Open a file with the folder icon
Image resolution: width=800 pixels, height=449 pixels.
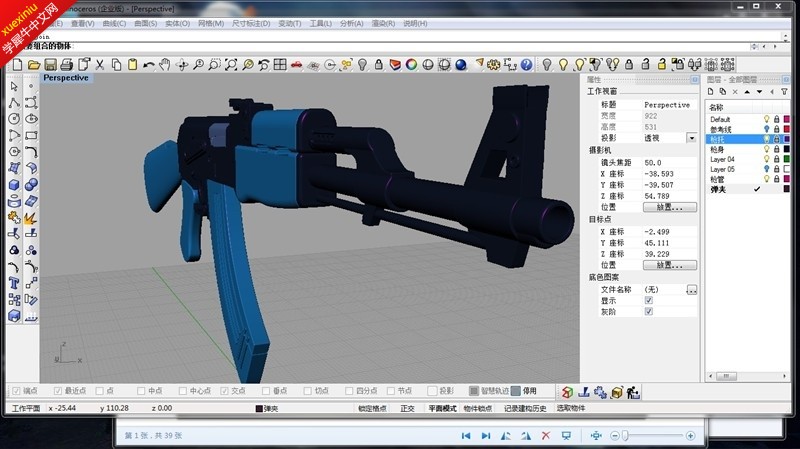coord(34,65)
